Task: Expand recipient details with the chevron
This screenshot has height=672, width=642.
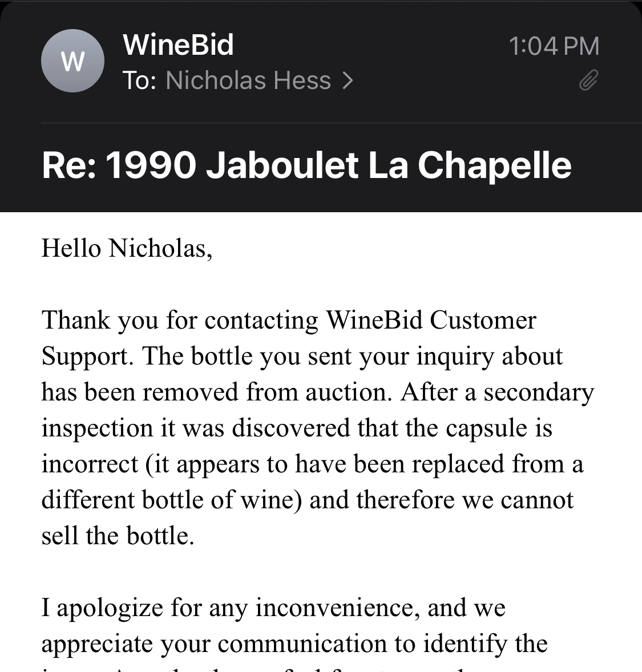Action: pos(348,81)
